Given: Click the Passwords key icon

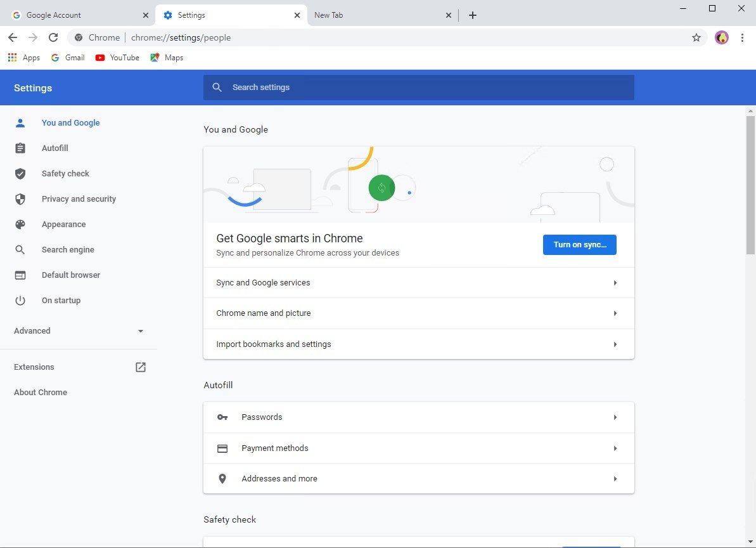Looking at the screenshot, I should pyautogui.click(x=222, y=417).
